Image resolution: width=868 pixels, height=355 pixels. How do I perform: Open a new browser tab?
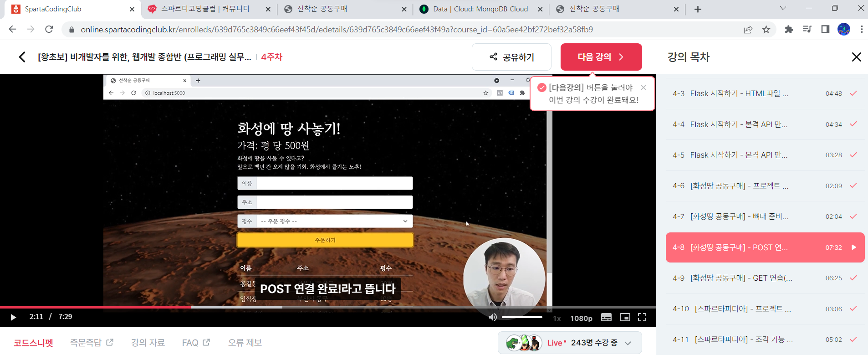698,9
